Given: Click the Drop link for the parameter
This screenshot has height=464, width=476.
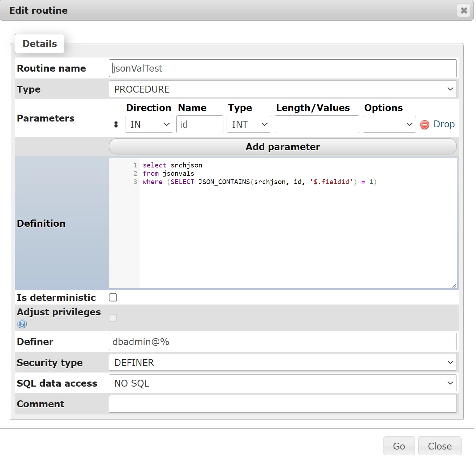Looking at the screenshot, I should coord(444,124).
